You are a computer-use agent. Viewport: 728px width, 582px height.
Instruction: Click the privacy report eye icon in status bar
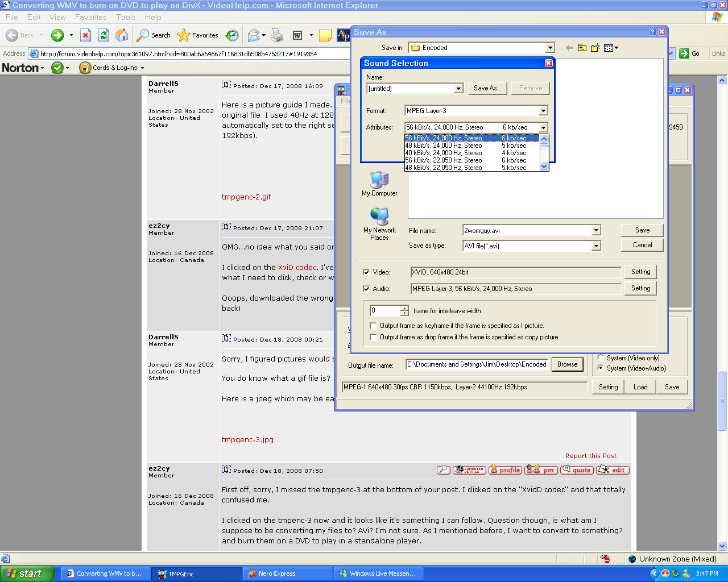click(605, 559)
